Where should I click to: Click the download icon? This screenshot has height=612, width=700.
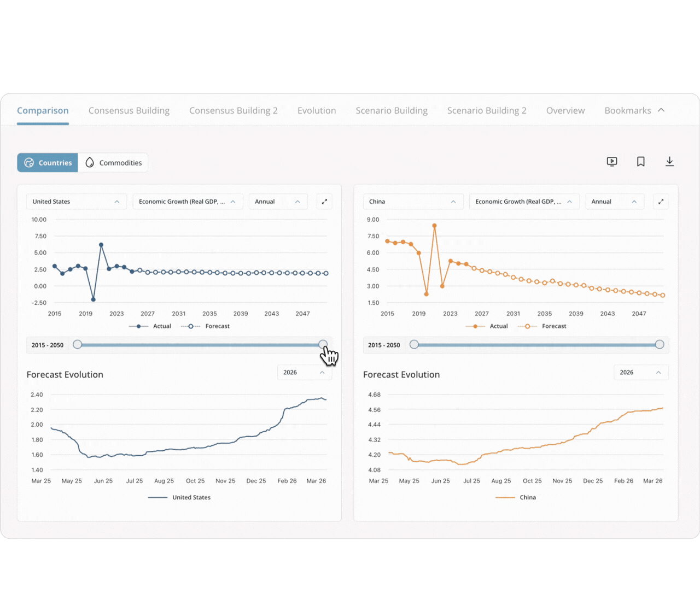pyautogui.click(x=669, y=161)
